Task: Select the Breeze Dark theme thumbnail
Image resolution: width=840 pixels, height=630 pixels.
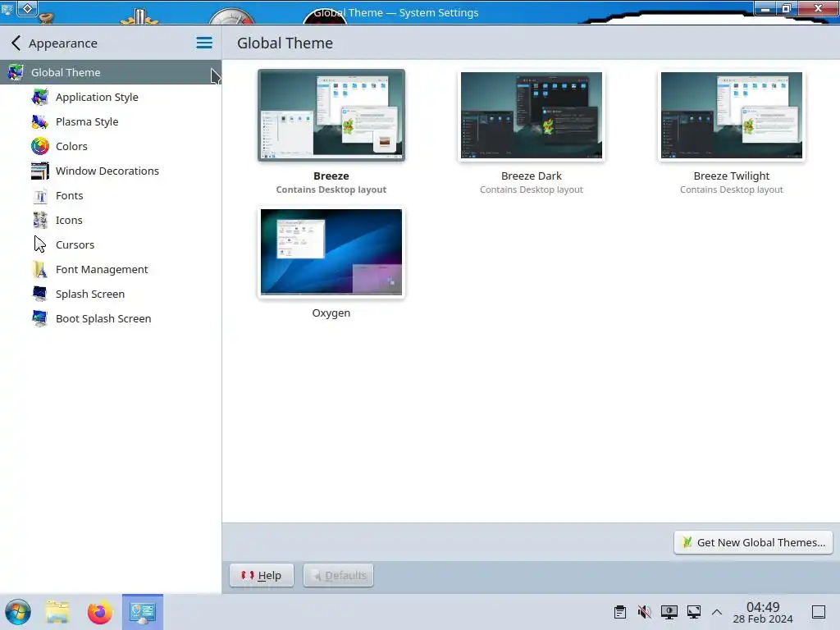Action: click(532, 115)
